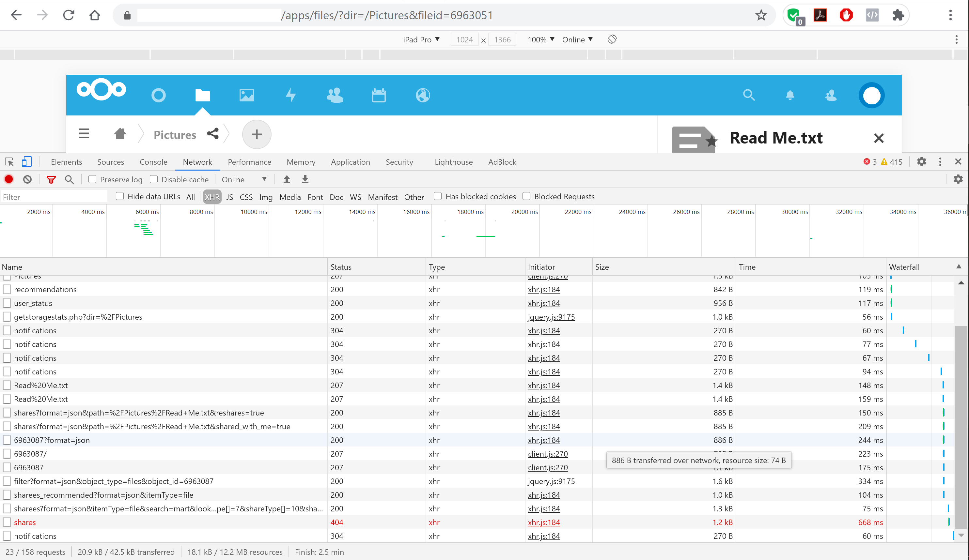Stop recording the network log
Screen dimensions: 969x560
9,179
